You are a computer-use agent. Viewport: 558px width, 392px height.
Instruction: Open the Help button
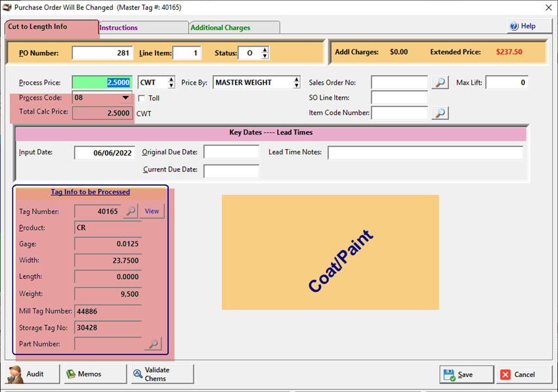point(523,26)
